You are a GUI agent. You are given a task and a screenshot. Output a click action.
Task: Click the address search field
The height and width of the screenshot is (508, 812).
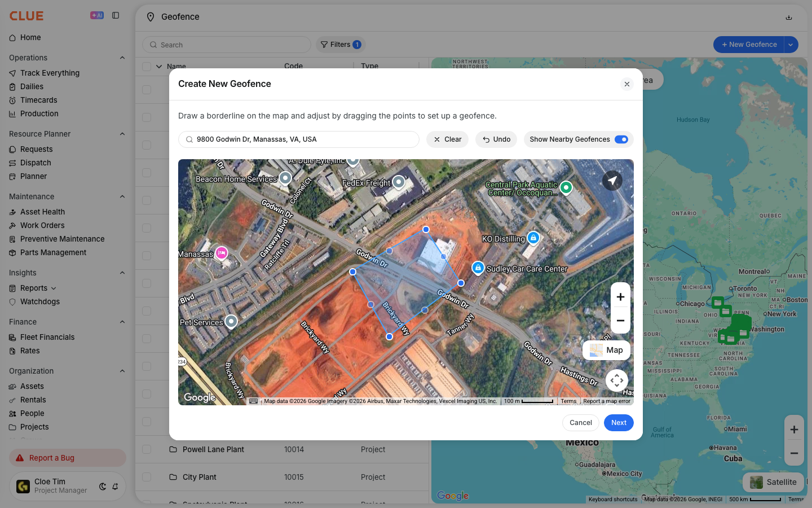pyautogui.click(x=299, y=139)
